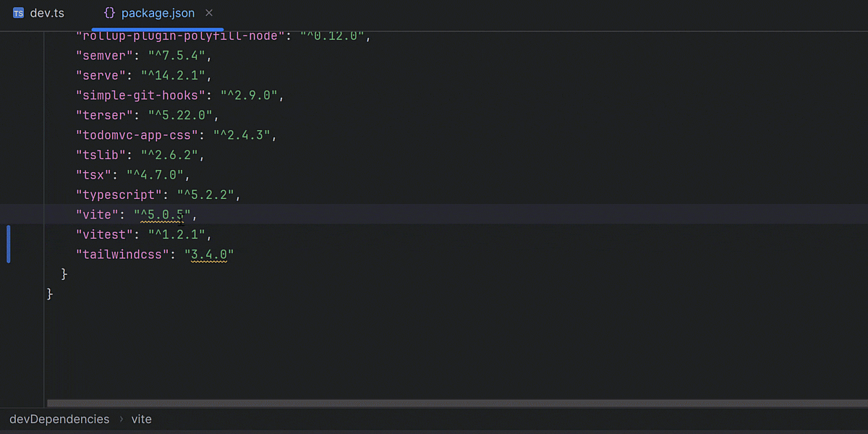Click the closing brace on the last line
Screen dimensions: 868x434
tap(49, 294)
